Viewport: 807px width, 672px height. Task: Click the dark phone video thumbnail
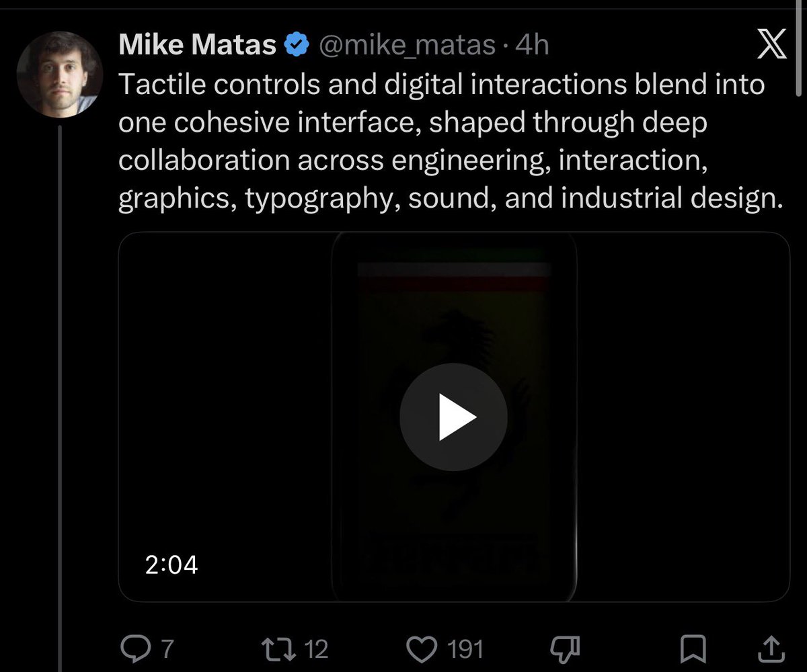(454, 417)
